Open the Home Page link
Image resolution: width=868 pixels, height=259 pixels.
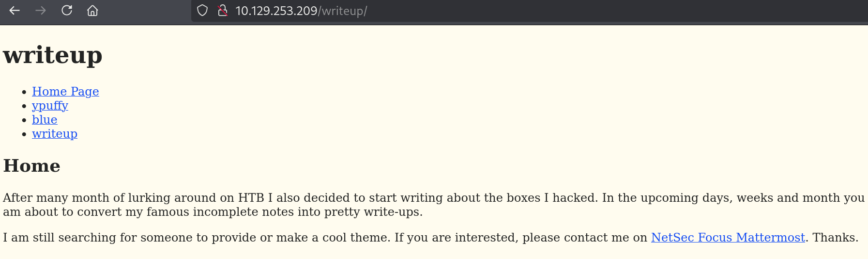point(65,92)
